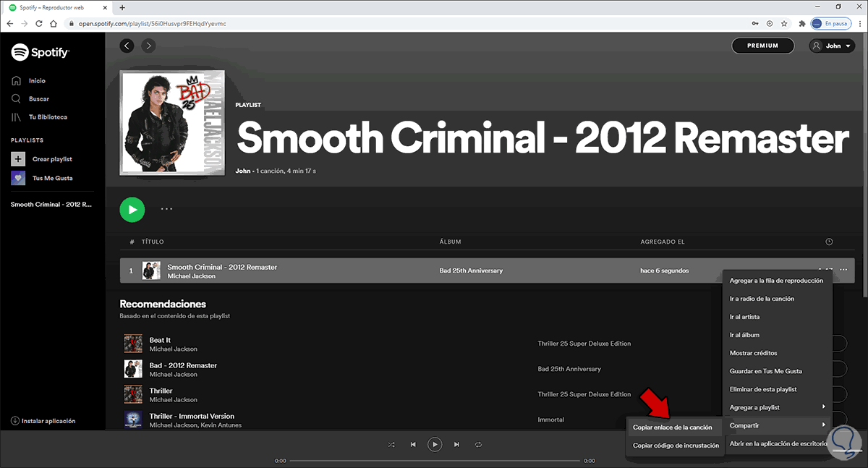This screenshot has width=868, height=468.
Task: Click the Spotify logo in sidebar
Action: tap(40, 52)
